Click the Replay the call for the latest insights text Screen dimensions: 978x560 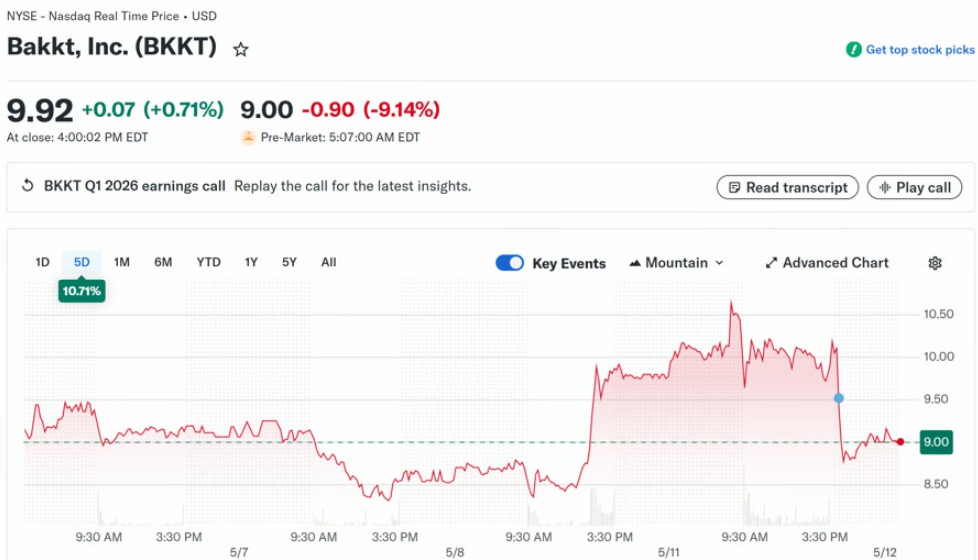[x=352, y=186]
